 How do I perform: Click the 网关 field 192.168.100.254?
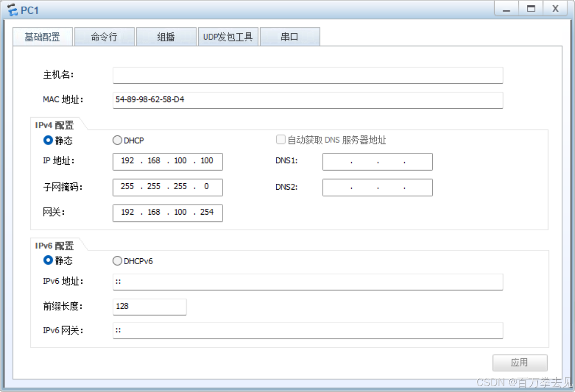coord(168,213)
